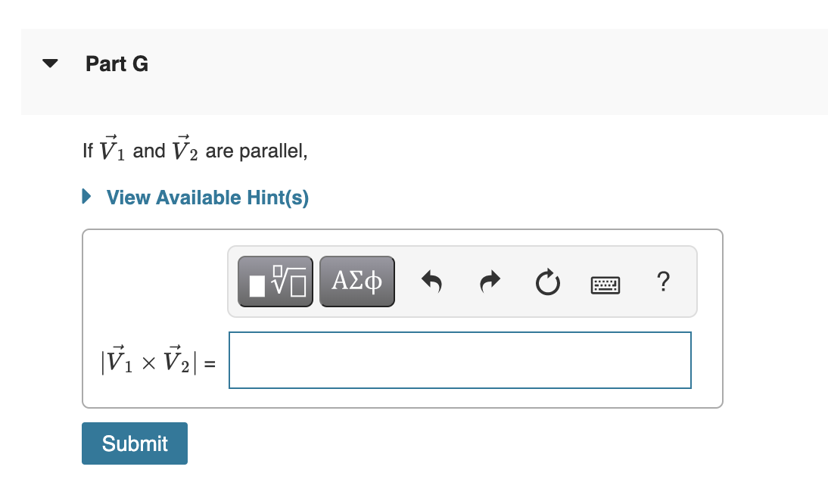Collapse the Part G section triangle

point(48,64)
